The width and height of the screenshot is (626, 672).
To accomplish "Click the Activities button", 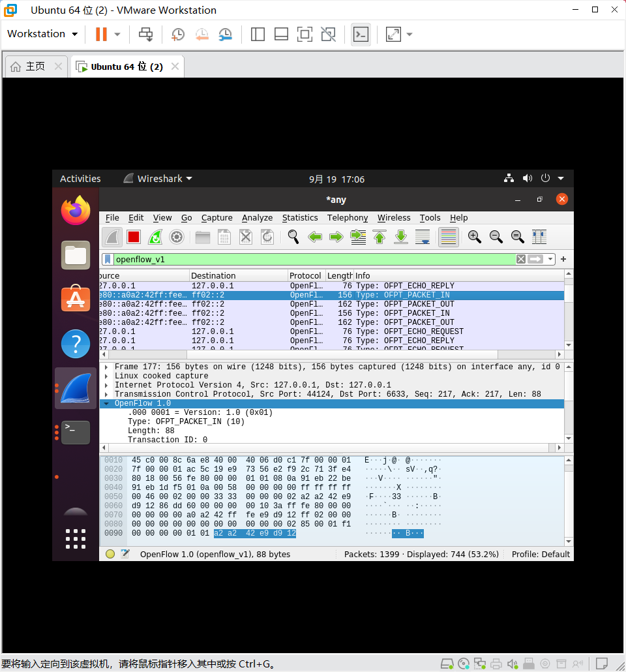I will [x=80, y=179].
